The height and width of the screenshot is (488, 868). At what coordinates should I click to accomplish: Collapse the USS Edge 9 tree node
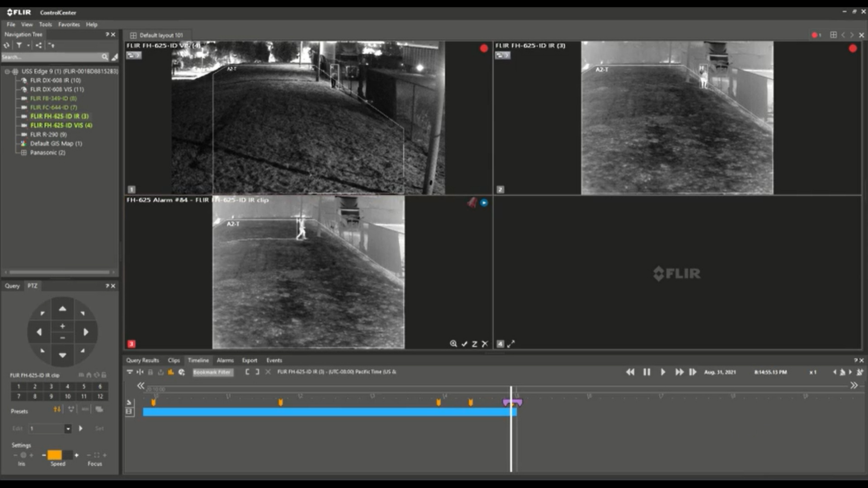7,71
